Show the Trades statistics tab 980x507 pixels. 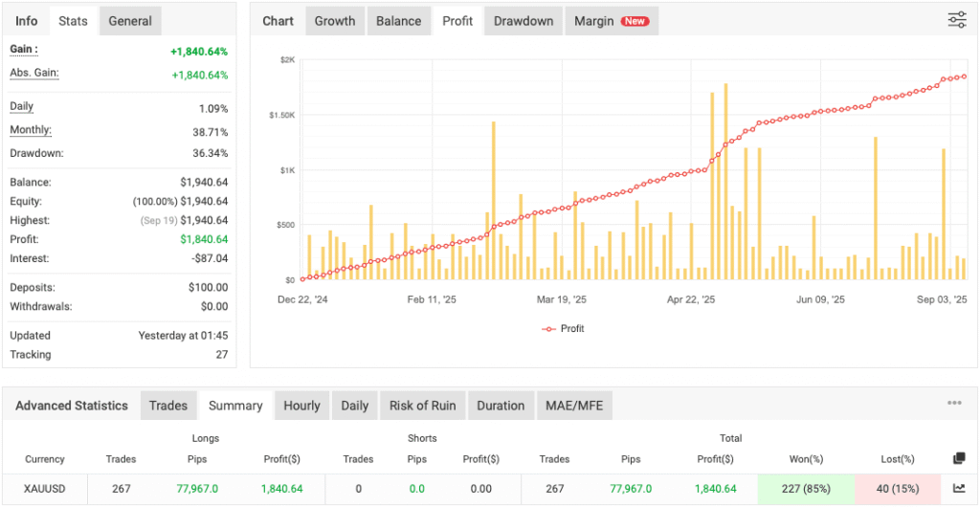click(168, 406)
